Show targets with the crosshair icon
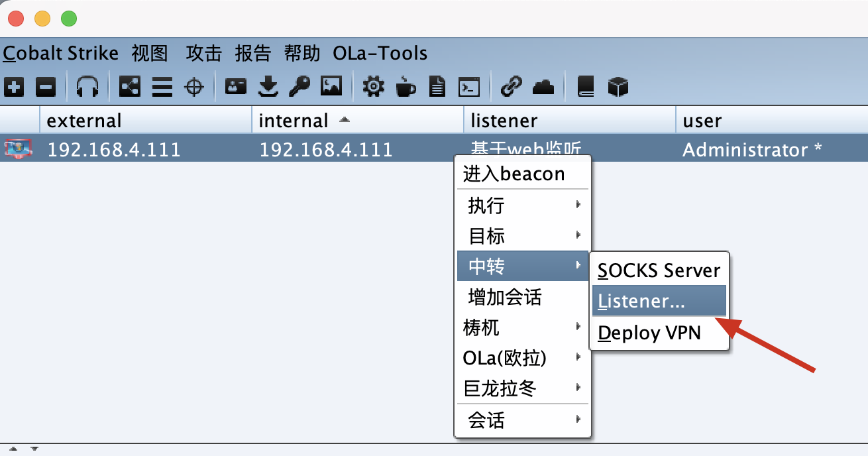The width and height of the screenshot is (868, 456). [x=194, y=86]
